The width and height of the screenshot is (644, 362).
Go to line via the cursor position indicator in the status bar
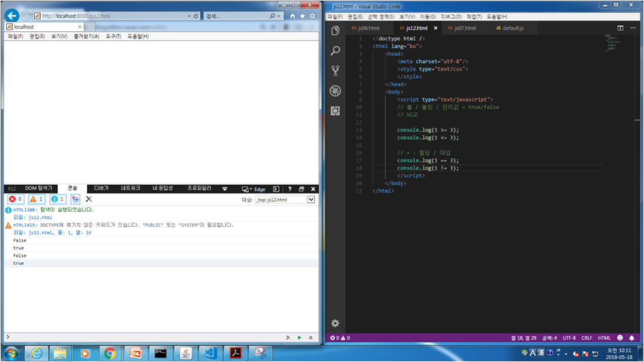tap(524, 338)
